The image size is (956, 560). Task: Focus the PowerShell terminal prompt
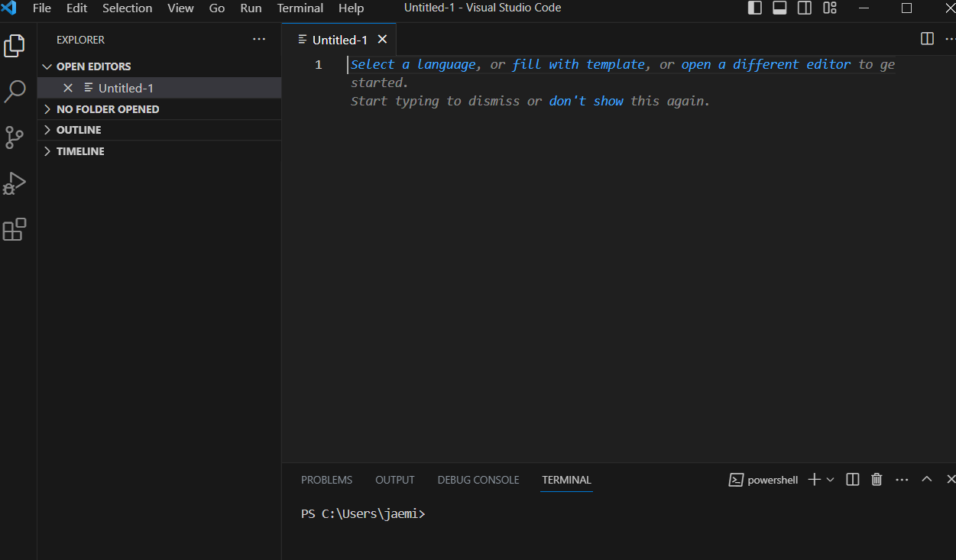click(x=363, y=513)
